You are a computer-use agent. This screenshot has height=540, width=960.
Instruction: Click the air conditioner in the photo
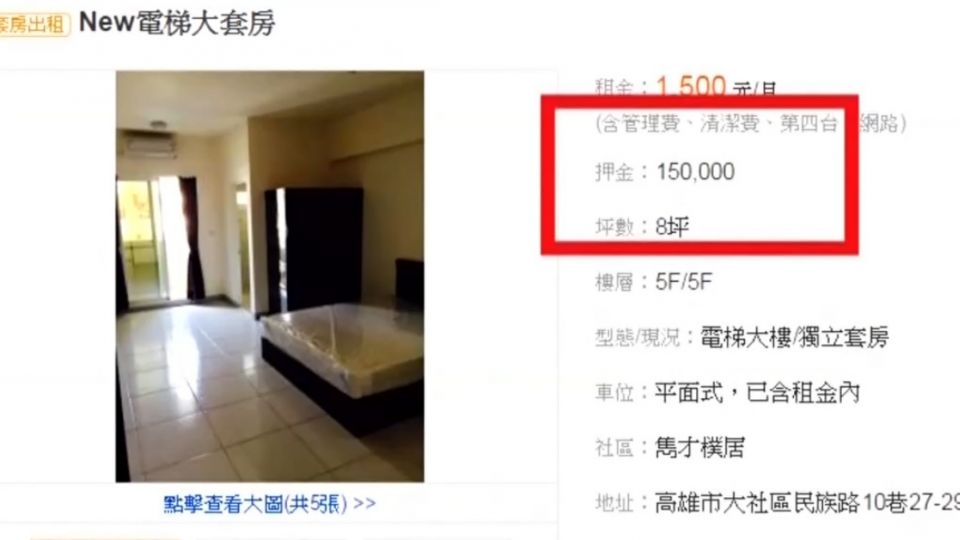point(148,146)
